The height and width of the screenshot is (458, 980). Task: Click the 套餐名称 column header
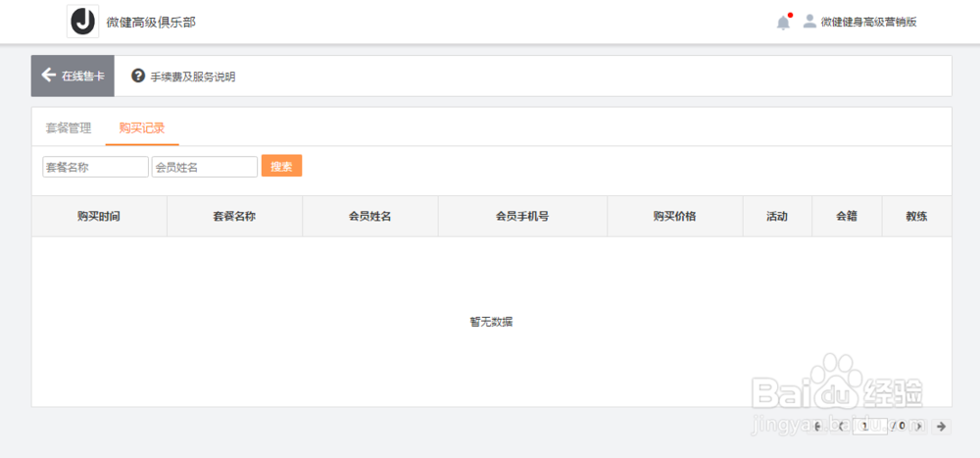click(234, 217)
